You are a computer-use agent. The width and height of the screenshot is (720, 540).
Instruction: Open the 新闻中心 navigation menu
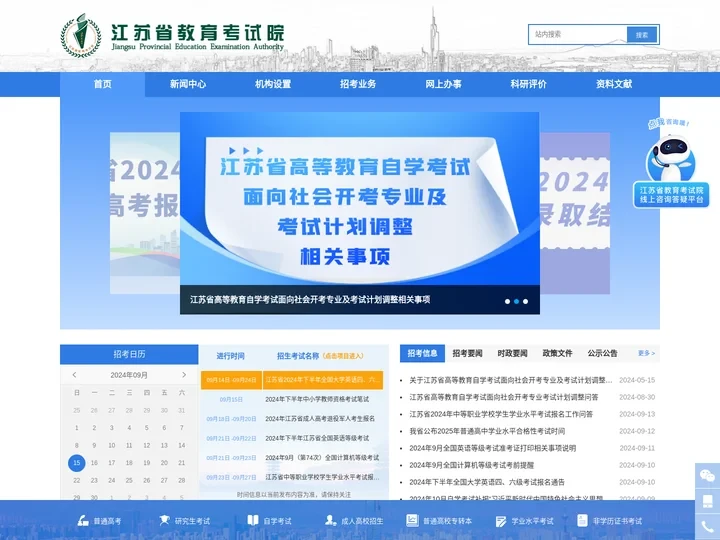coord(188,84)
